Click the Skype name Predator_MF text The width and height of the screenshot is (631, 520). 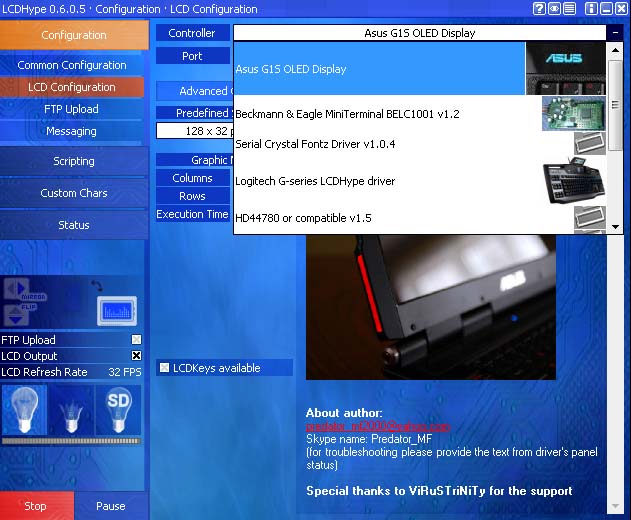pyautogui.click(x=369, y=439)
